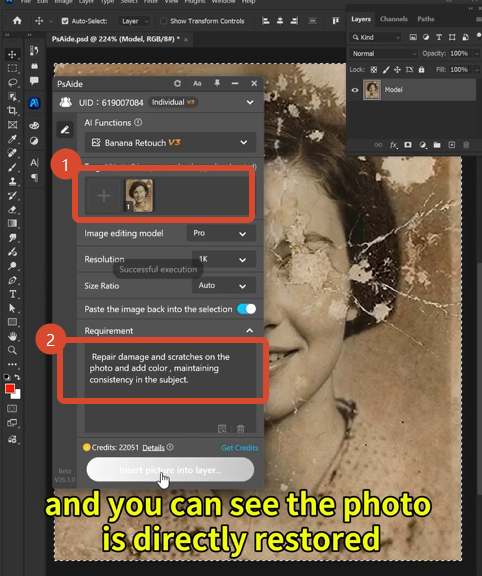
Task: Select the Rectangle shape tool
Action: [12, 322]
